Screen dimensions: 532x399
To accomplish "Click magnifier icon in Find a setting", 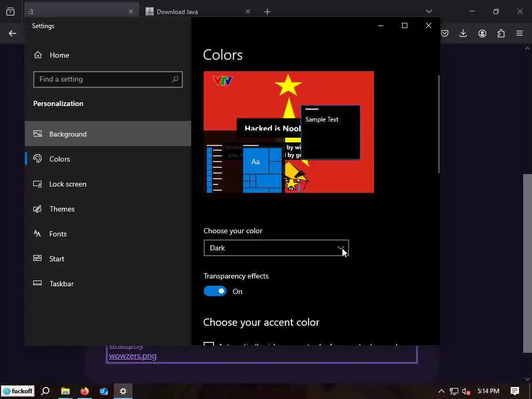I will click(x=175, y=79).
